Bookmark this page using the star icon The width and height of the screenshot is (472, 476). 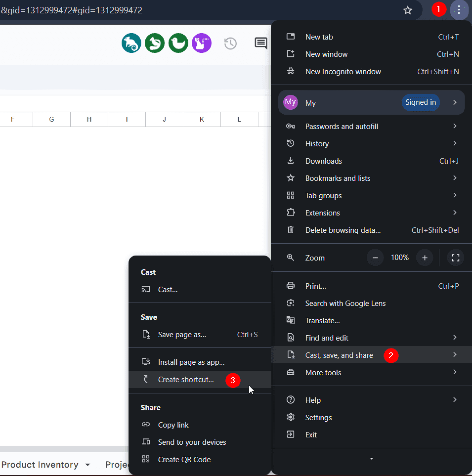click(x=408, y=10)
